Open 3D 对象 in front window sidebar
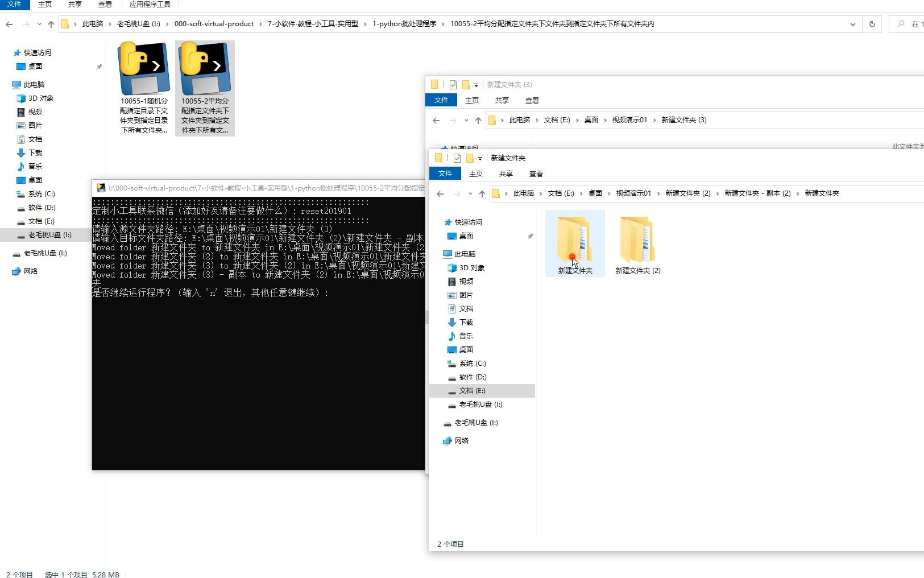 pos(471,267)
